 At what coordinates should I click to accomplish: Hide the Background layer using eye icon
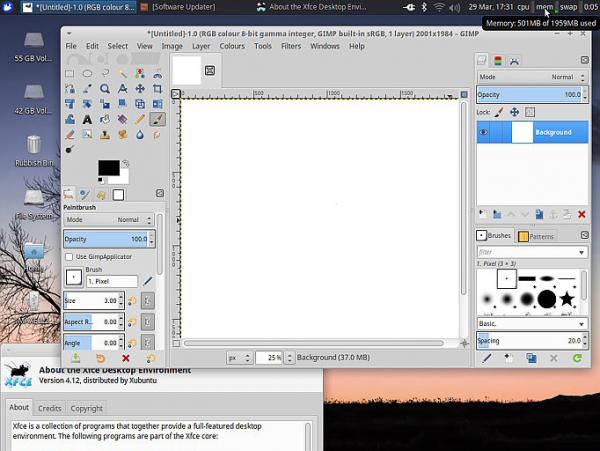[485, 132]
